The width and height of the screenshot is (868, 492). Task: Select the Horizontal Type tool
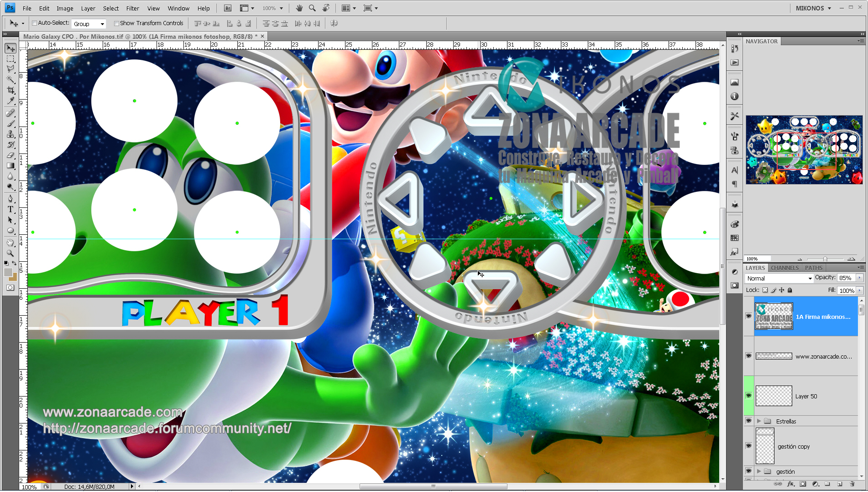[x=10, y=209]
